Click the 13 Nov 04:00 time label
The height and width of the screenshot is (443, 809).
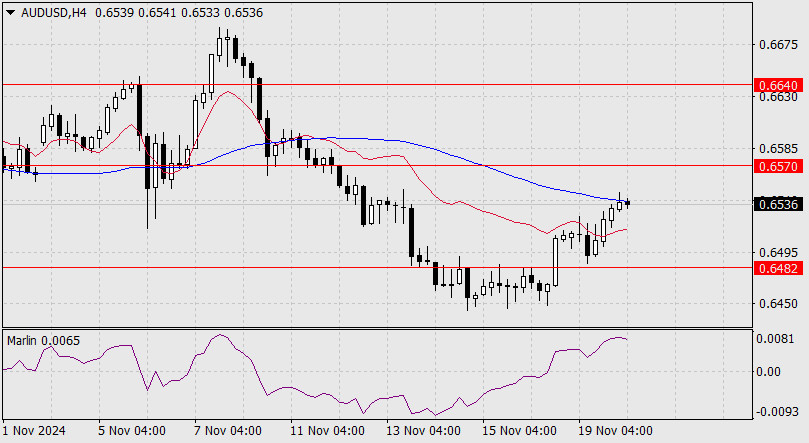click(x=423, y=431)
